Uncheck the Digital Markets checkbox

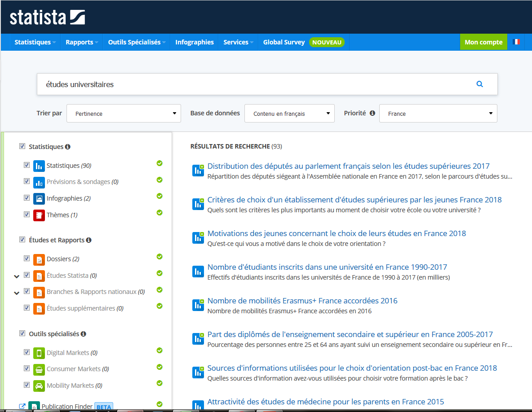tap(27, 352)
